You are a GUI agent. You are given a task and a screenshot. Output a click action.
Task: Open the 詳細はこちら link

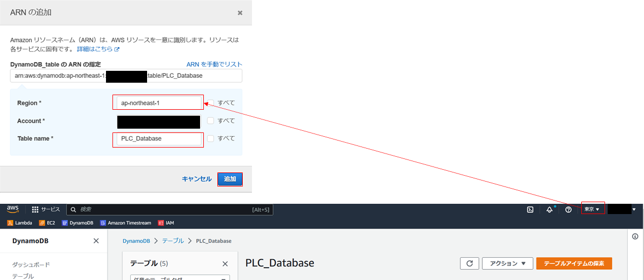click(98, 49)
